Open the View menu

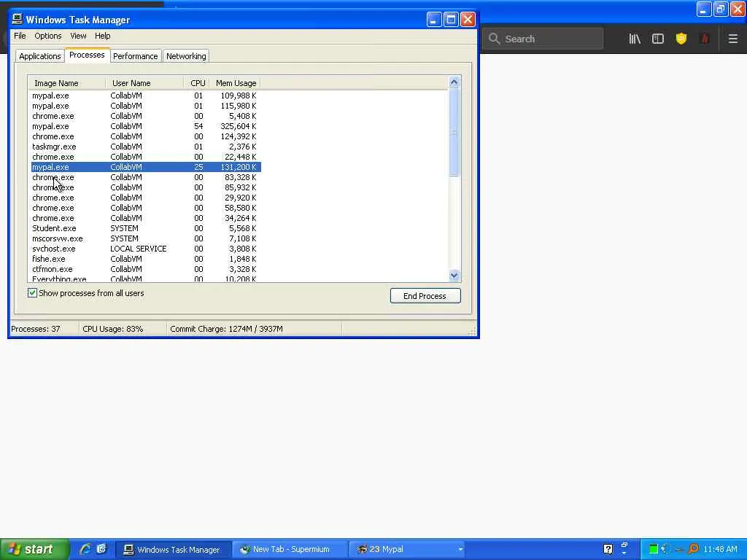pyautogui.click(x=78, y=36)
